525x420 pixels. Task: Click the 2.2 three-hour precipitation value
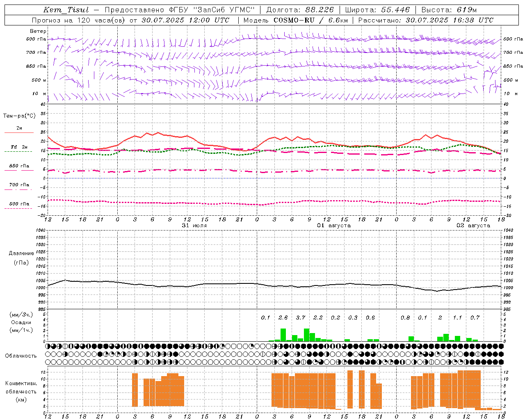pos(318,317)
